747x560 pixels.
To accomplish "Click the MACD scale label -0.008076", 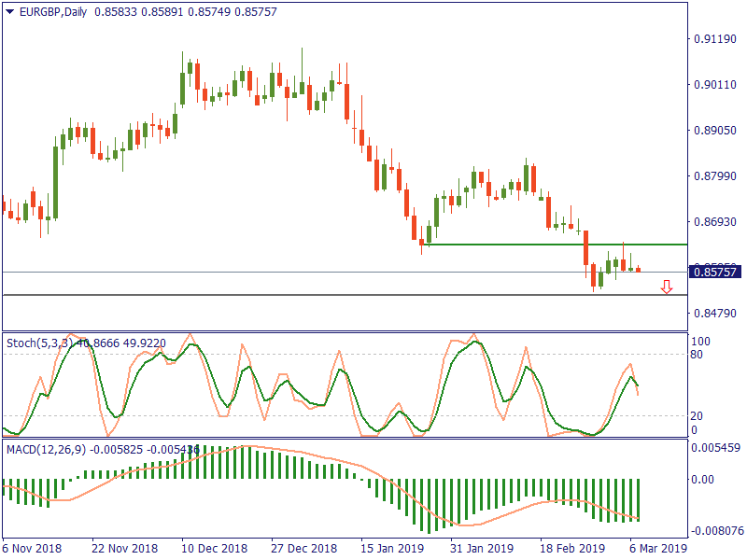I will [x=716, y=530].
